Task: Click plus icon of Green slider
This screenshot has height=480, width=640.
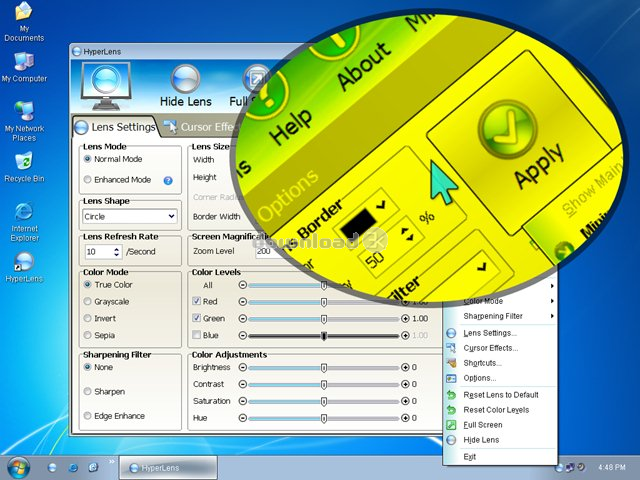Action: [x=405, y=319]
